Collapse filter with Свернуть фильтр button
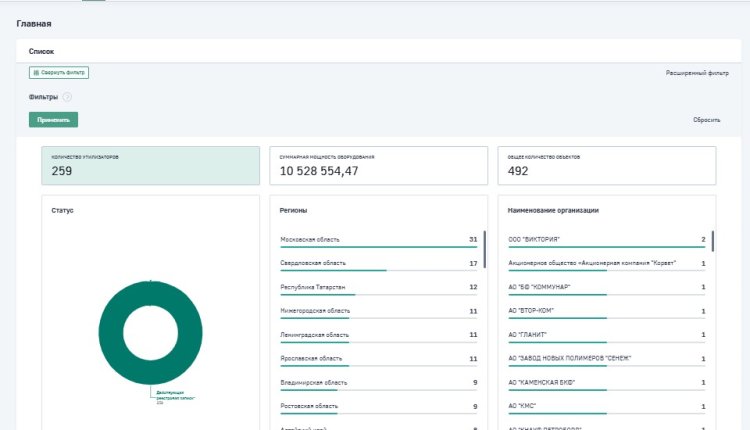 [59, 73]
